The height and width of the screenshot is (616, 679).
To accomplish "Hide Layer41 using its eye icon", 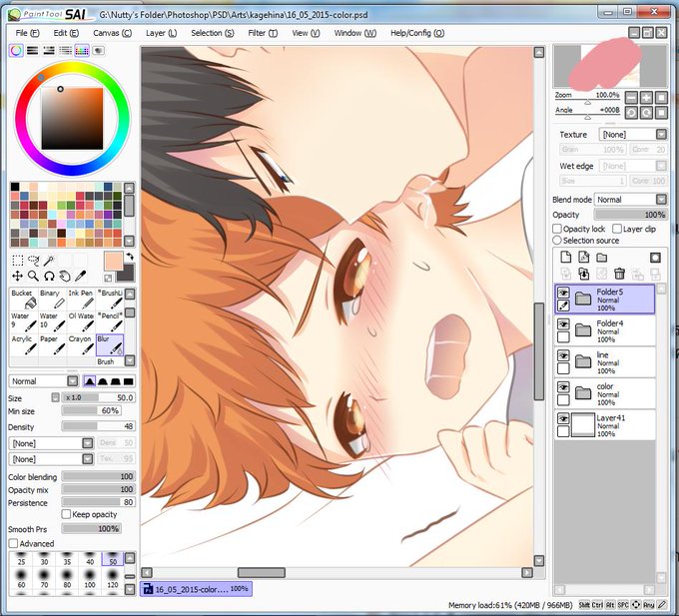I will [563, 418].
